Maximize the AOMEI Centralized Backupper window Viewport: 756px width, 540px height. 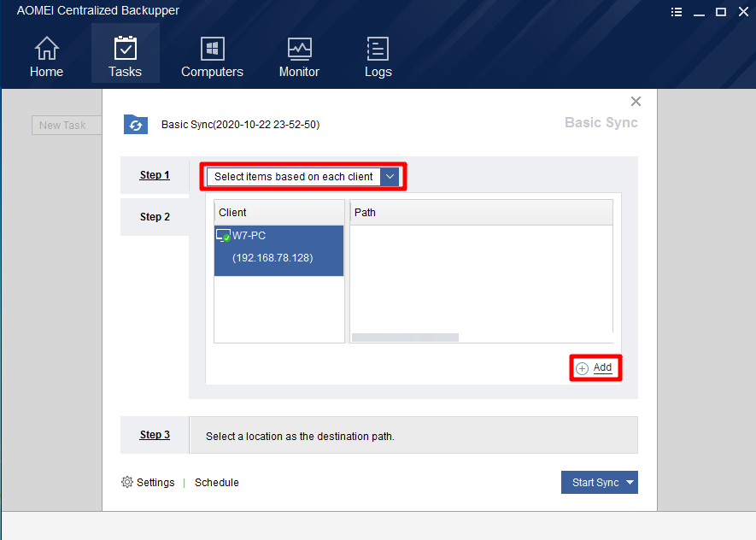721,12
